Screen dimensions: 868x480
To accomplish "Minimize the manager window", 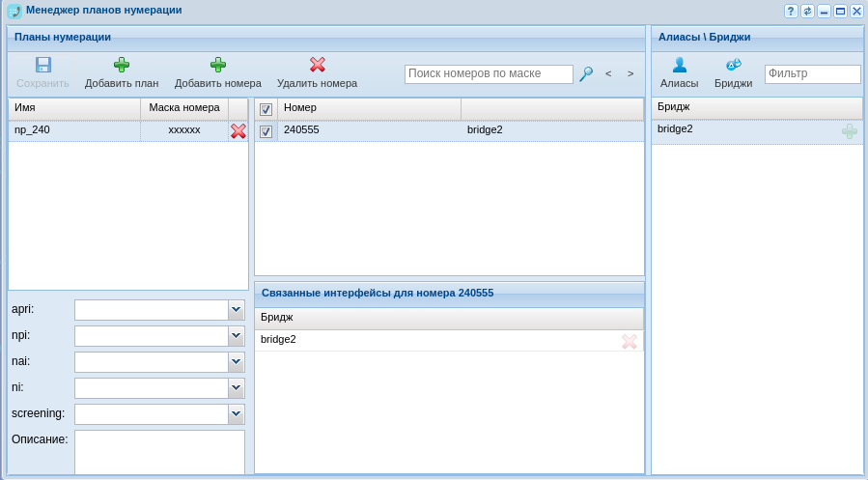I will 824,11.
